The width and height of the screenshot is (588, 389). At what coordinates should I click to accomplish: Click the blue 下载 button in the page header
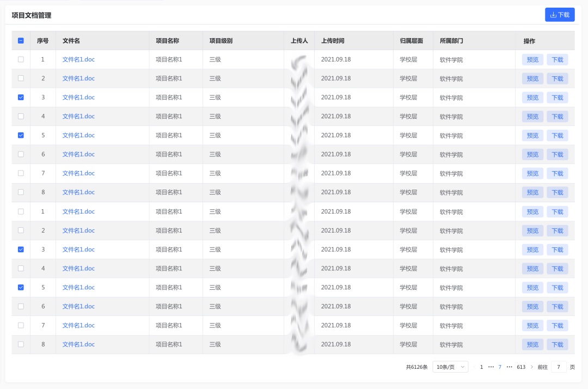(560, 15)
